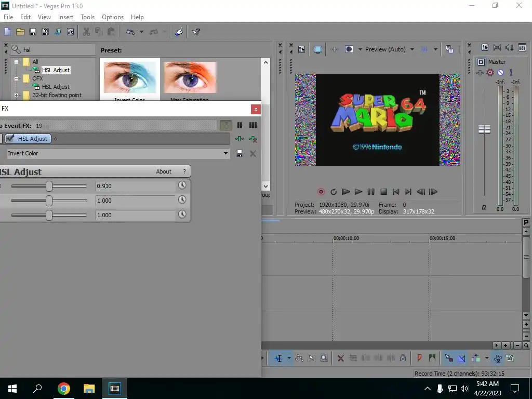Switch FX window to single column view
Viewport: 532px width, 399px height.
[226, 125]
